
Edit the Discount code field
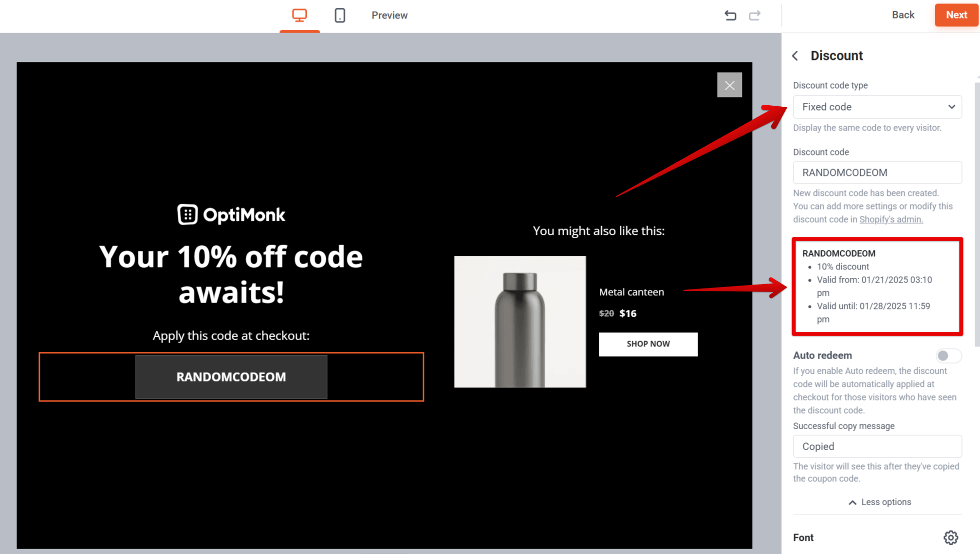point(877,172)
